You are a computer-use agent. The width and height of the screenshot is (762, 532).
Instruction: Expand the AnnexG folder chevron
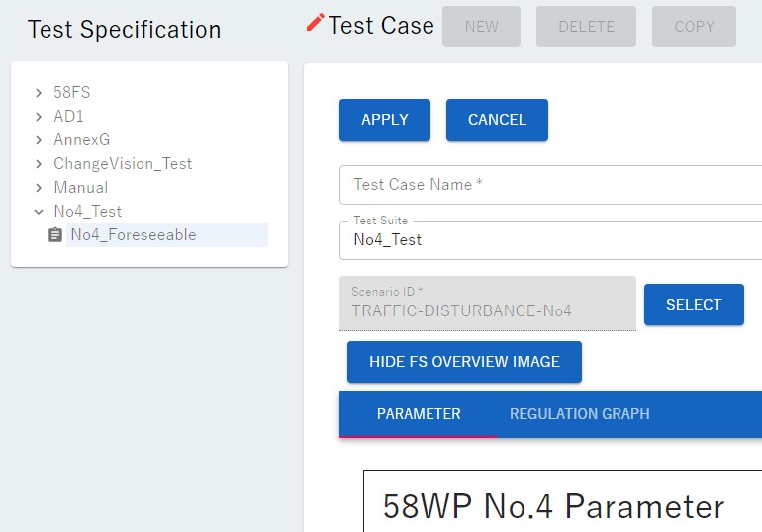pyautogui.click(x=39, y=140)
